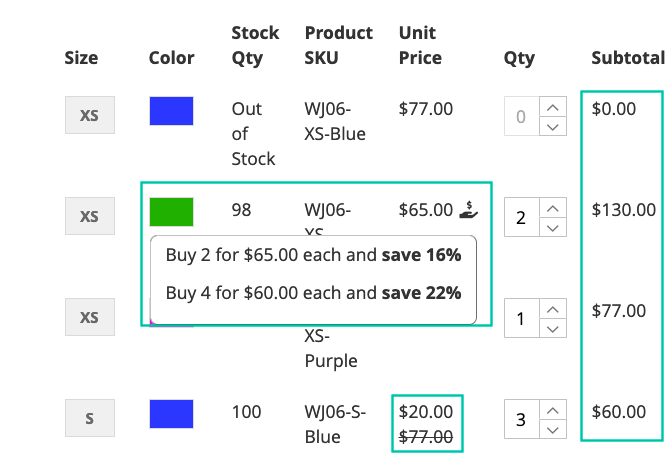The image size is (672, 460).
Task: Click the tier price hand-dollar icon
Action: tap(468, 210)
